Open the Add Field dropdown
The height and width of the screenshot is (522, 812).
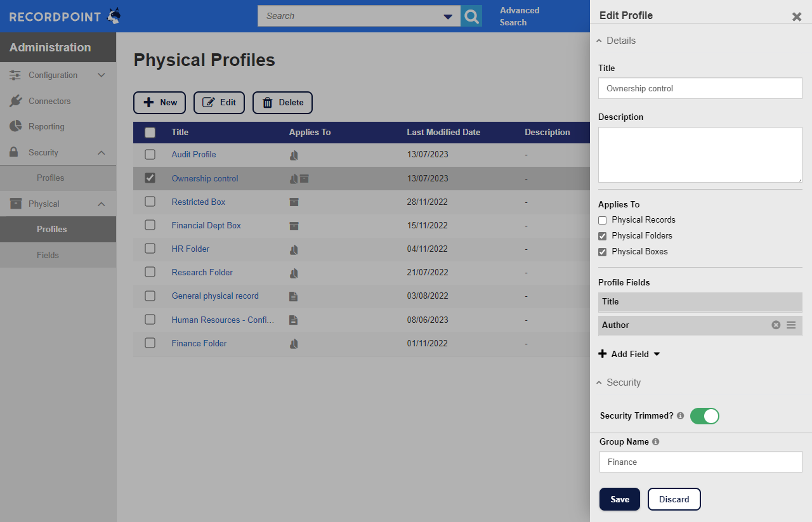click(x=629, y=354)
